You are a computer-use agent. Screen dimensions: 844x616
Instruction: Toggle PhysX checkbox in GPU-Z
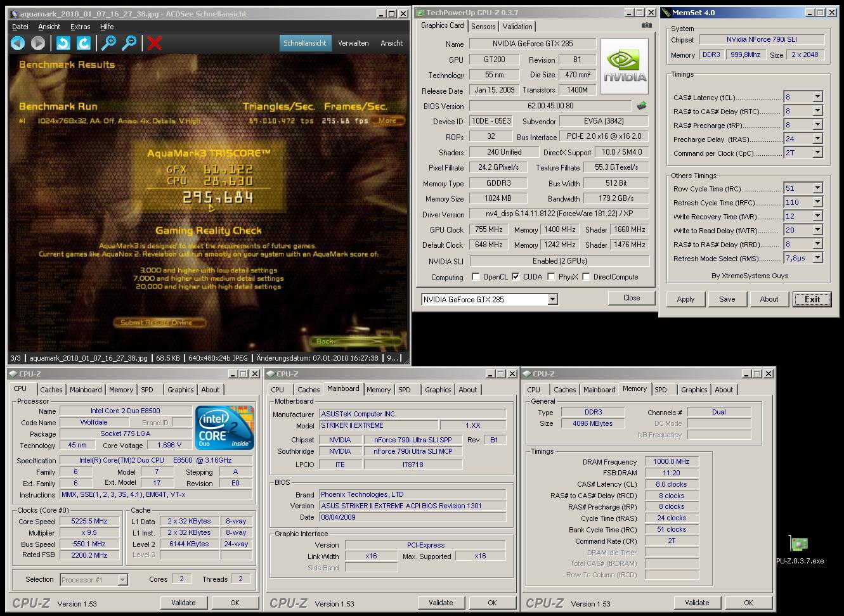coord(551,276)
